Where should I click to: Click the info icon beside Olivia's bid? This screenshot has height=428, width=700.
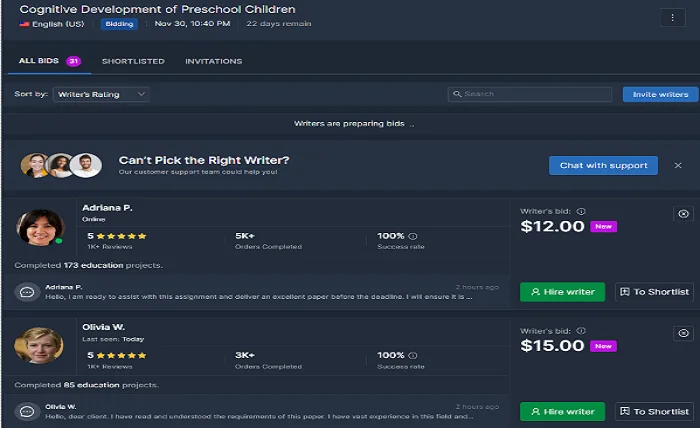581,331
